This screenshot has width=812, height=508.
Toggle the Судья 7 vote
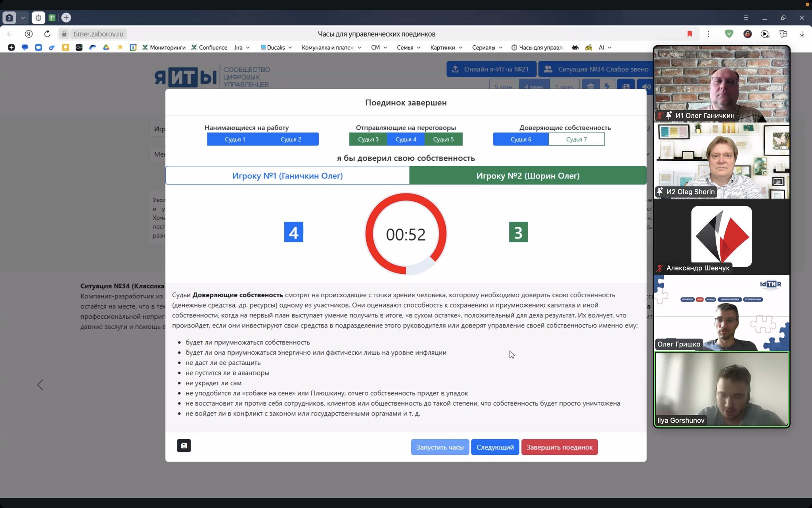coord(576,139)
